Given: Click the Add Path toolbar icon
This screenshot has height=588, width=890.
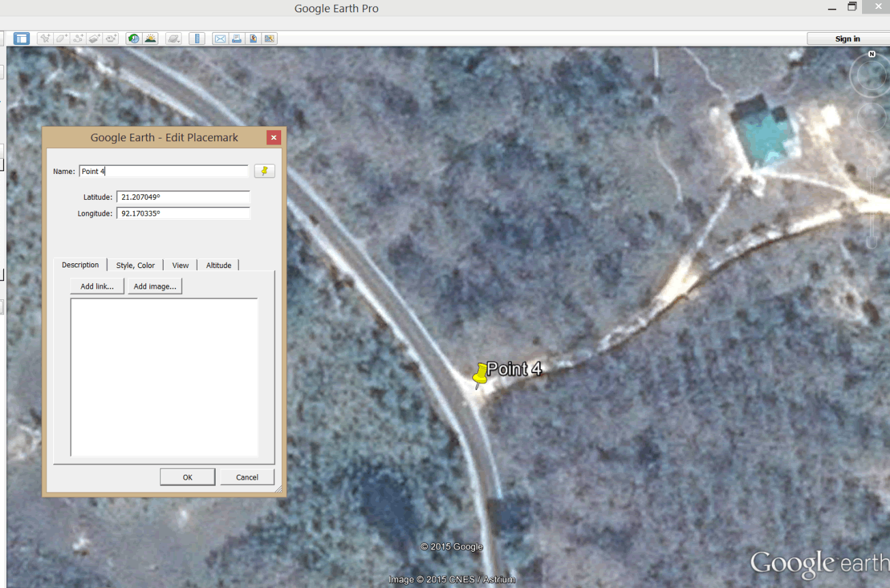Looking at the screenshot, I should tap(78, 38).
